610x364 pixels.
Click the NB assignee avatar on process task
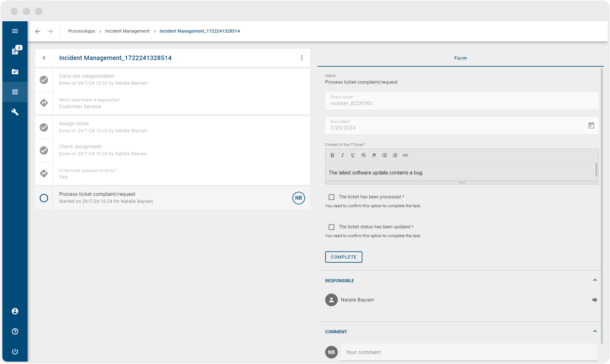(298, 198)
